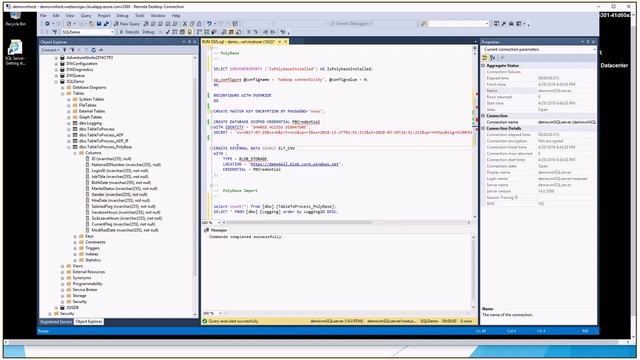Click the Save All toolbar icon
640x360 pixels.
coord(106,24)
